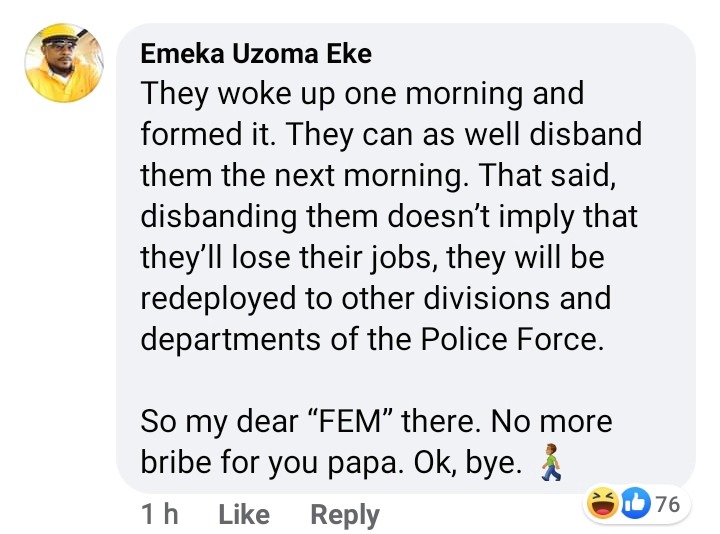Image resolution: width=720 pixels, height=534 pixels.
Task: Like this comment
Action: coord(244,514)
